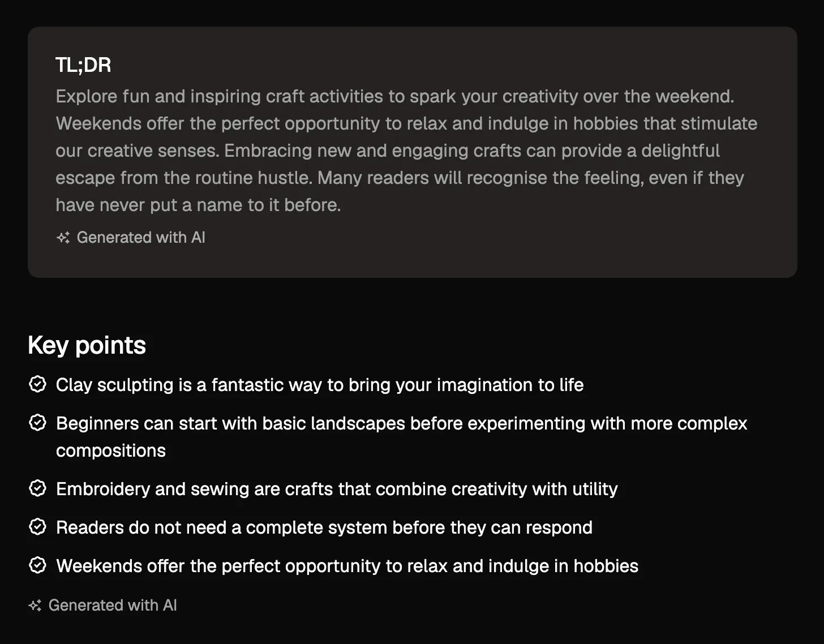Click the Key points heading

pos(87,345)
